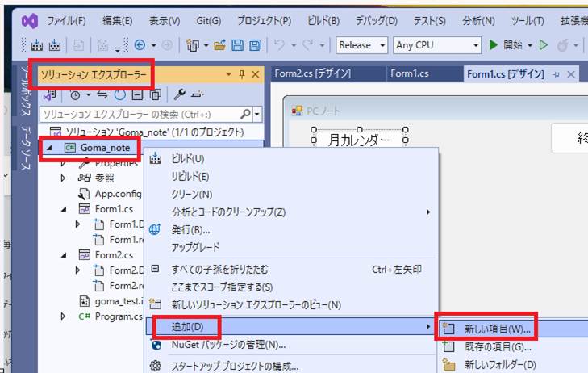Click NuGet パッケージの管理(N)... menu entry
Image resolution: width=588 pixels, height=373 pixels.
click(228, 346)
